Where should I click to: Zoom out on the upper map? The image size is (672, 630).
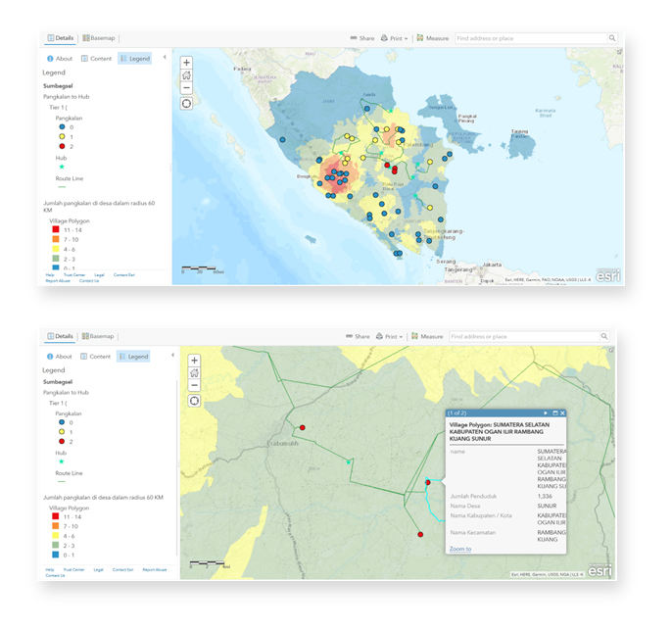pyautogui.click(x=186, y=88)
